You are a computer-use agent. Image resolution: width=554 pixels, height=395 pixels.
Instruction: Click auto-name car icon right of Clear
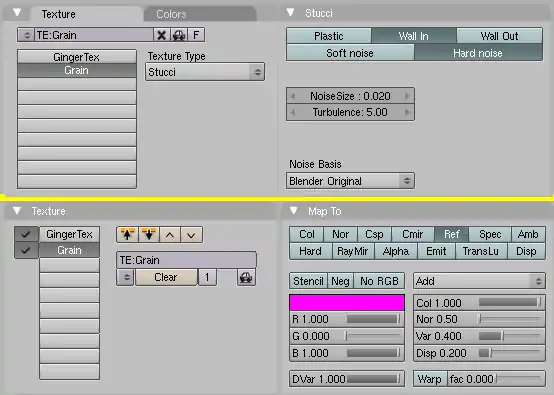[246, 277]
